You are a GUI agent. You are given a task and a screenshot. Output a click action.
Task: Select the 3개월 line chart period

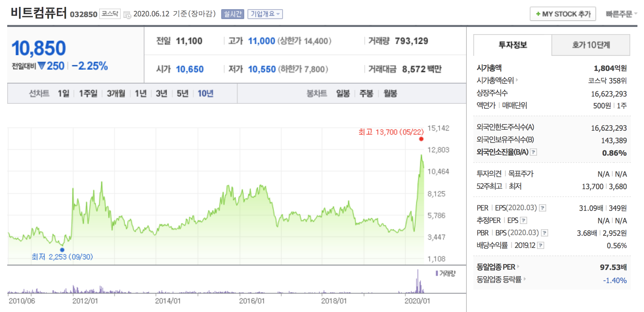[x=116, y=94]
